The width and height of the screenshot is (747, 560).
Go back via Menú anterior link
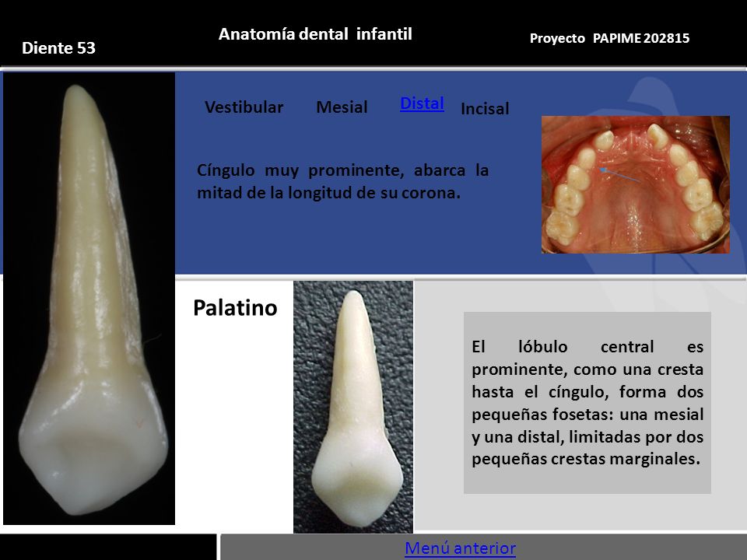pyautogui.click(x=460, y=548)
